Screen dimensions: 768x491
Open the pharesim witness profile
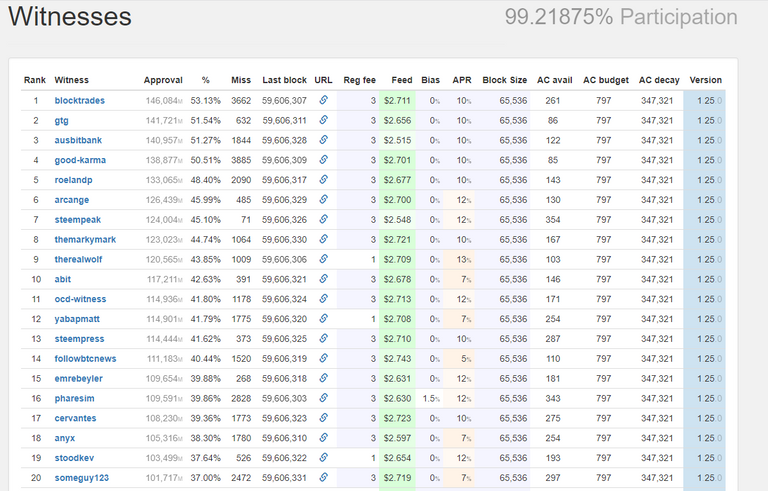[74, 398]
